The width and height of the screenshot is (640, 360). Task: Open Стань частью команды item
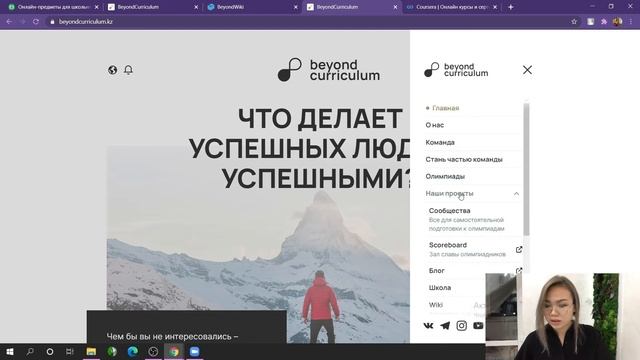[x=464, y=159]
